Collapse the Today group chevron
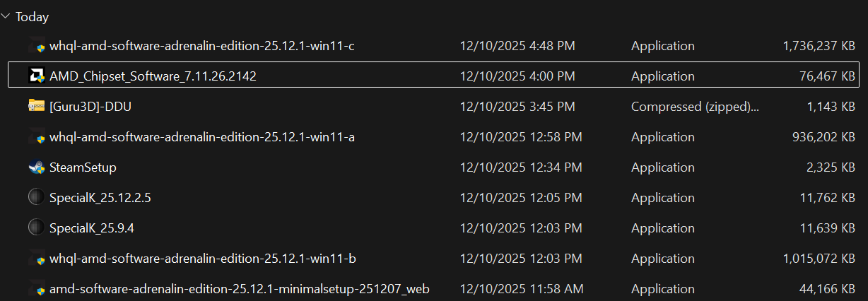 pyautogui.click(x=6, y=16)
